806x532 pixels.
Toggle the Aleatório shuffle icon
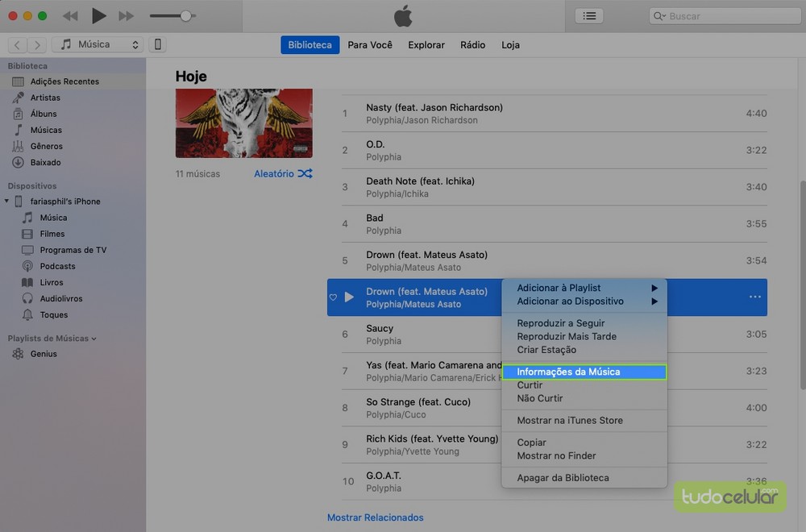[305, 173]
